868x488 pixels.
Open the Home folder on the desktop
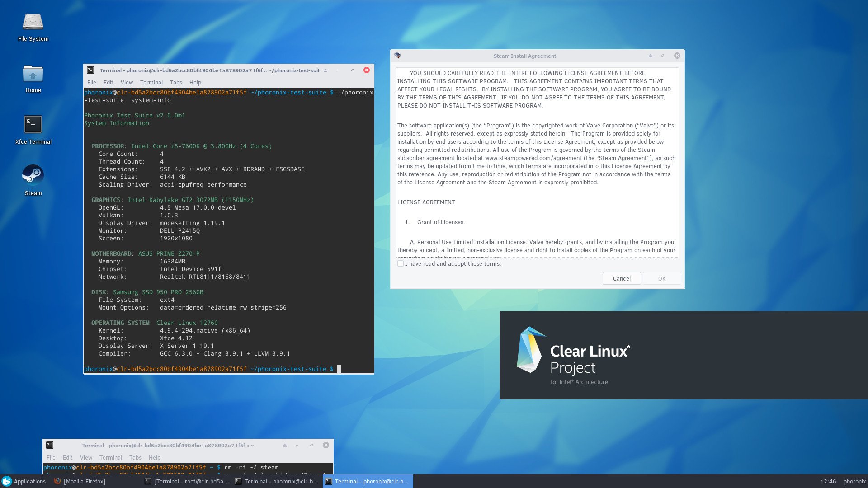33,74
